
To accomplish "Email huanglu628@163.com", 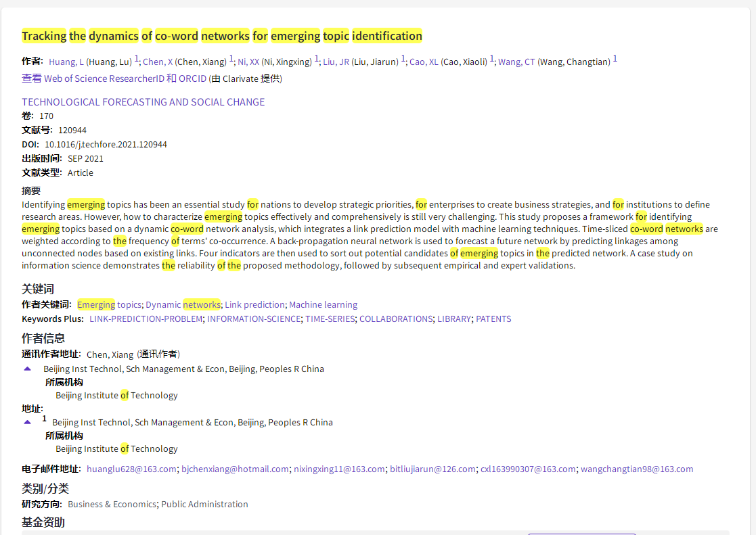I will point(131,469).
